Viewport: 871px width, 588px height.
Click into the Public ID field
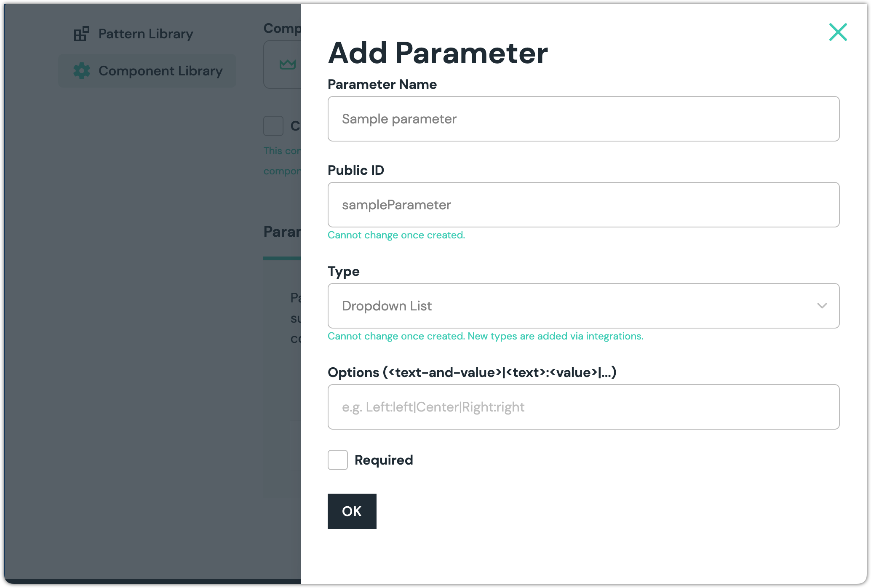(x=583, y=205)
